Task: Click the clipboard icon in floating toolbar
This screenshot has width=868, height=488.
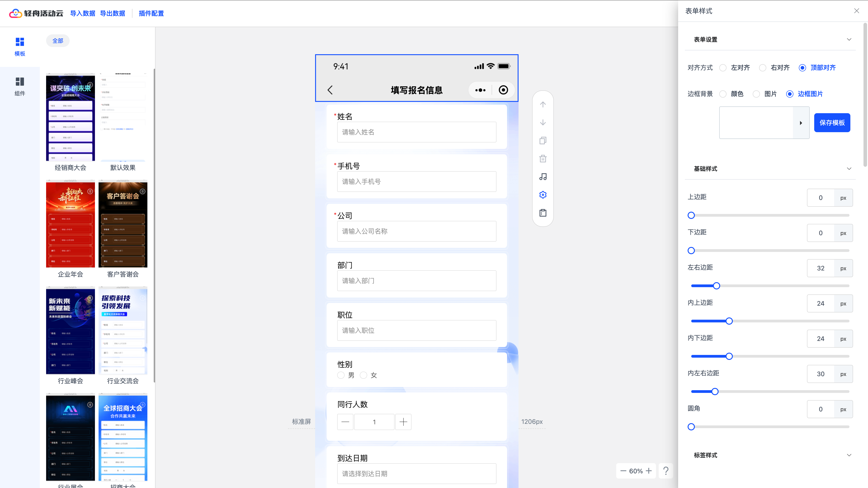Action: pos(542,213)
